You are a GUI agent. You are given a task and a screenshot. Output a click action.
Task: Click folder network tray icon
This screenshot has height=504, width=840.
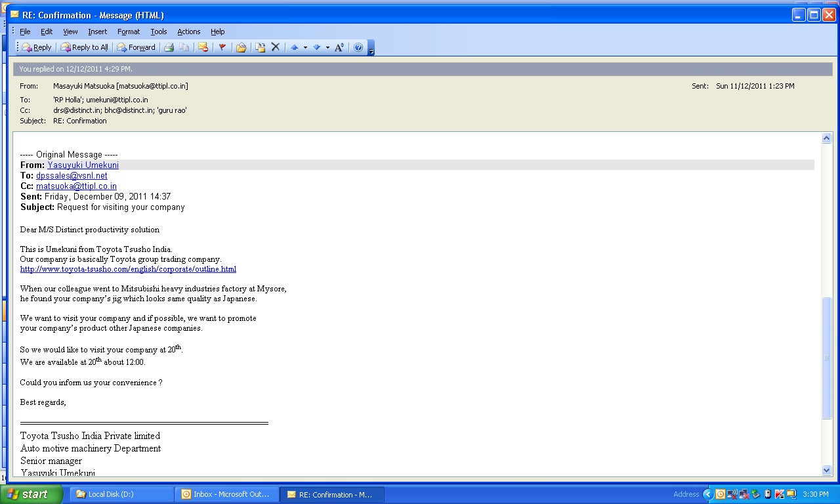[x=791, y=494]
